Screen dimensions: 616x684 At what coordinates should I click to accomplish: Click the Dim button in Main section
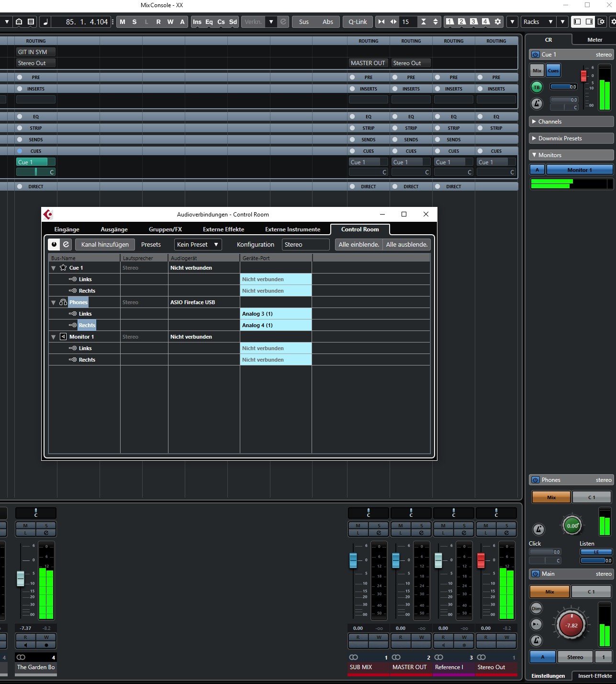(536, 608)
